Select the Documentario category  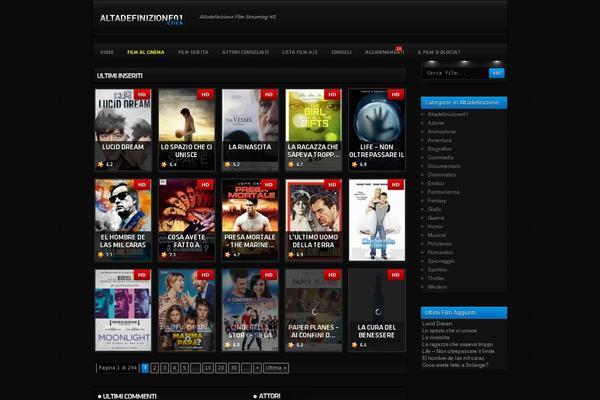tap(444, 166)
